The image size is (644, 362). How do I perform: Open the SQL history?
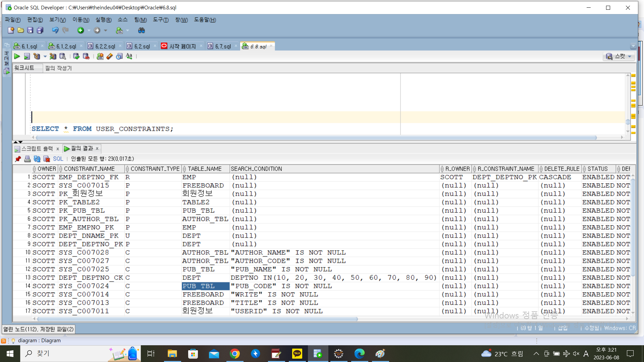pyautogui.click(x=119, y=56)
